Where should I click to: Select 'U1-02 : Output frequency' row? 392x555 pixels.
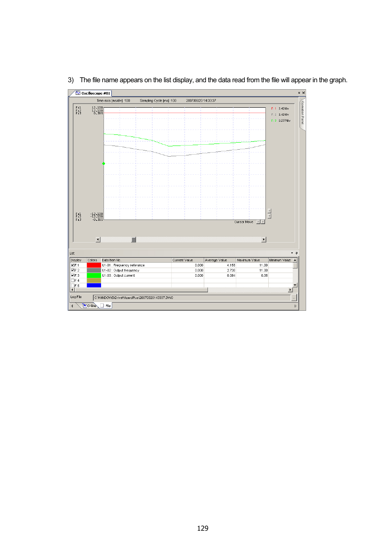pos(181,271)
